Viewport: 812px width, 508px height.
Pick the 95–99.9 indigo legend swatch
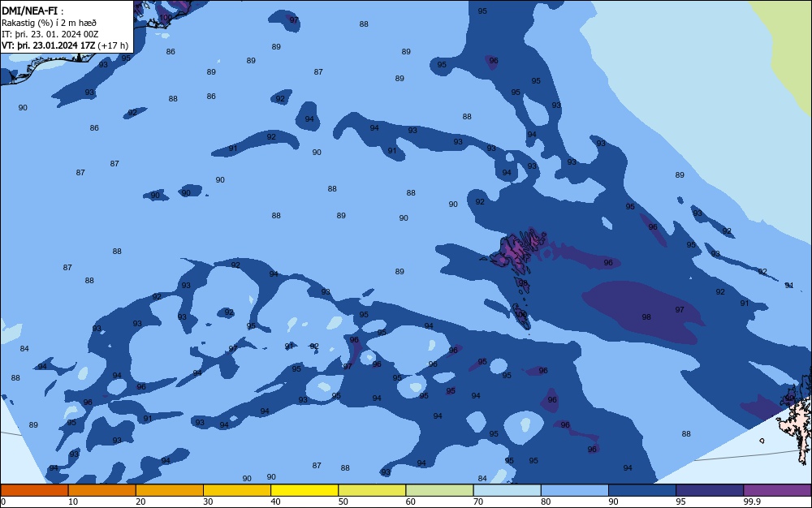click(x=710, y=490)
